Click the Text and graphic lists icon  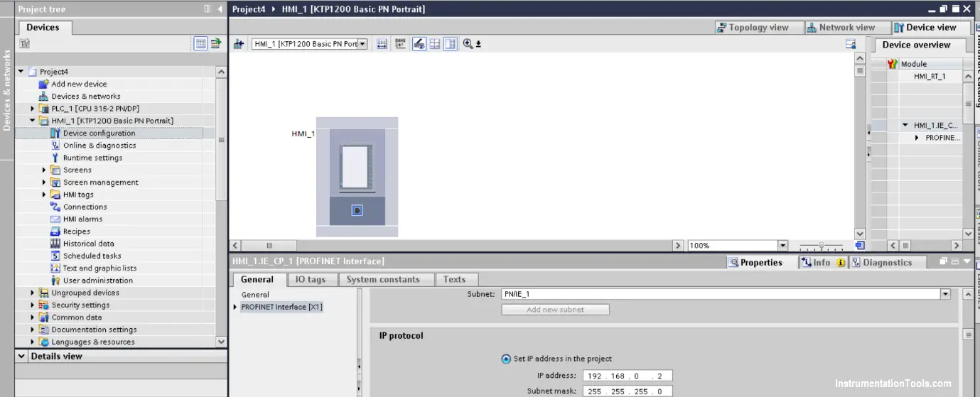click(55, 268)
